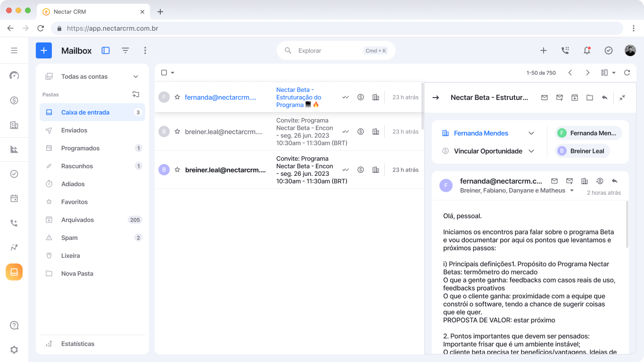The height and width of the screenshot is (362, 644).
Task: Open the tasks checkmark icon in top bar
Action: 609,50
